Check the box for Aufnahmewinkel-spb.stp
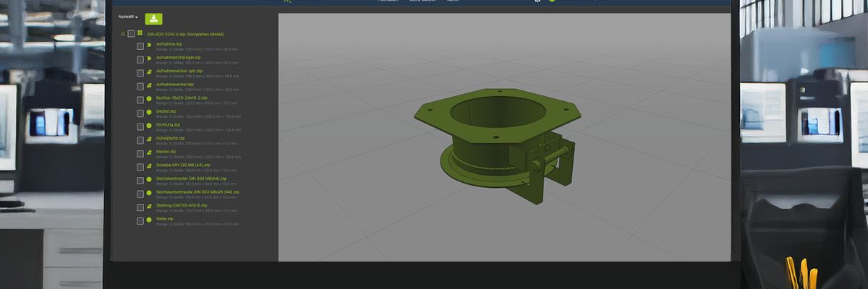This screenshot has height=289, width=868. 140,73
